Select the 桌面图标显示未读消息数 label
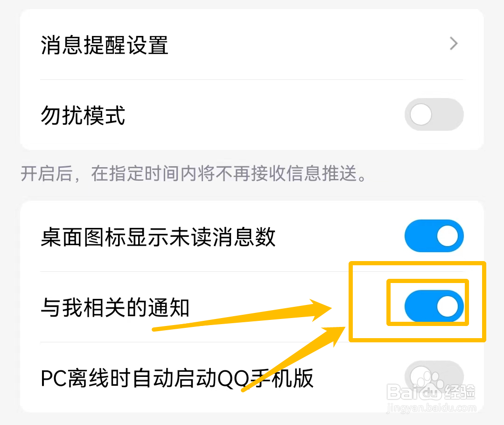This screenshot has width=504, height=425. pos(158,237)
